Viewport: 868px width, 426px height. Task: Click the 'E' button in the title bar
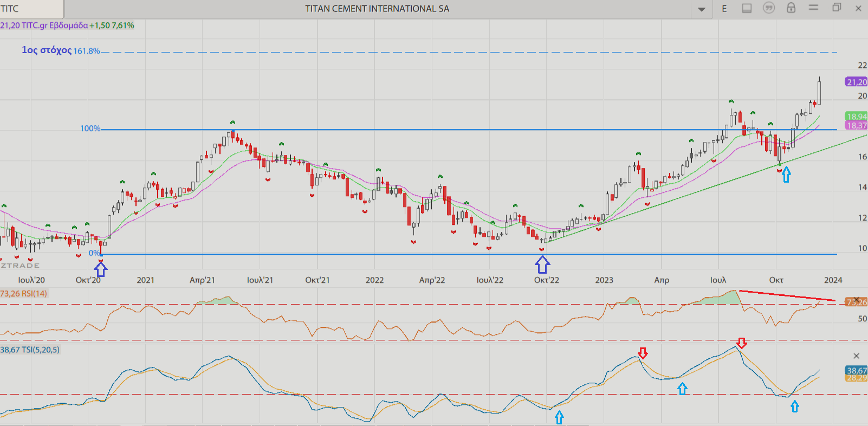[x=724, y=9]
